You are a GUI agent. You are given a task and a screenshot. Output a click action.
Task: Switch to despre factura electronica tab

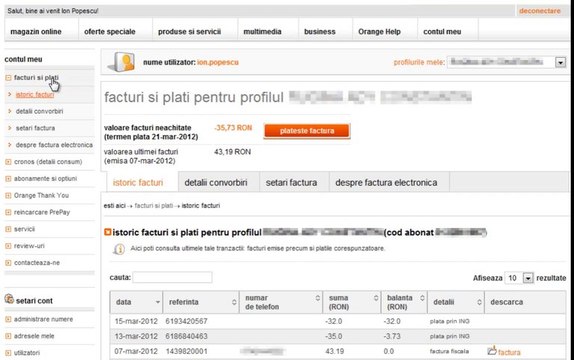(386, 182)
